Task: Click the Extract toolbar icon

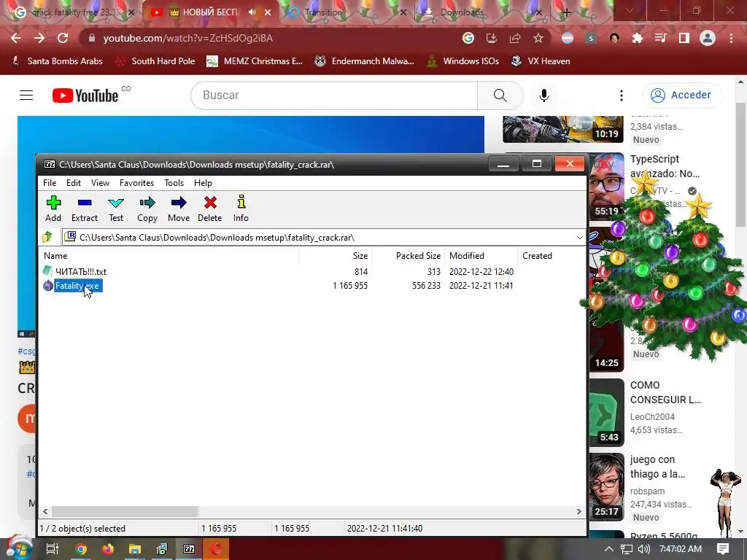Action: [85, 209]
